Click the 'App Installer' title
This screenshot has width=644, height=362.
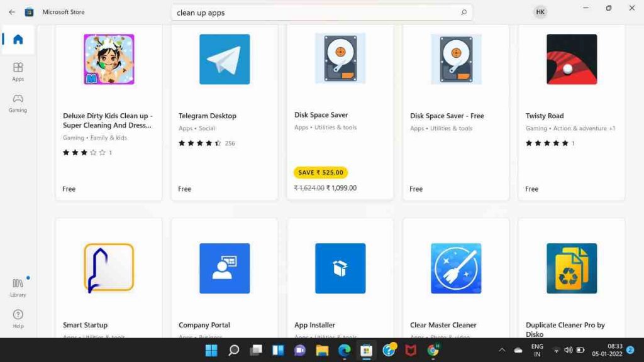coord(314,325)
